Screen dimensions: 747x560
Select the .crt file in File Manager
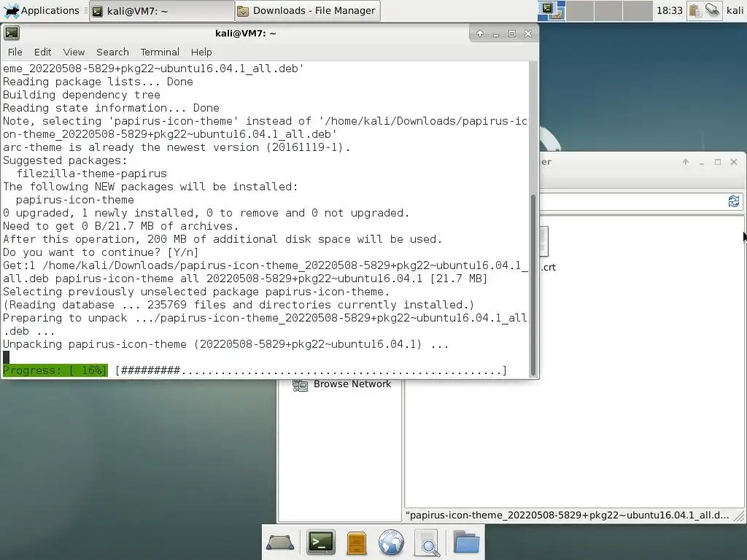click(x=548, y=249)
